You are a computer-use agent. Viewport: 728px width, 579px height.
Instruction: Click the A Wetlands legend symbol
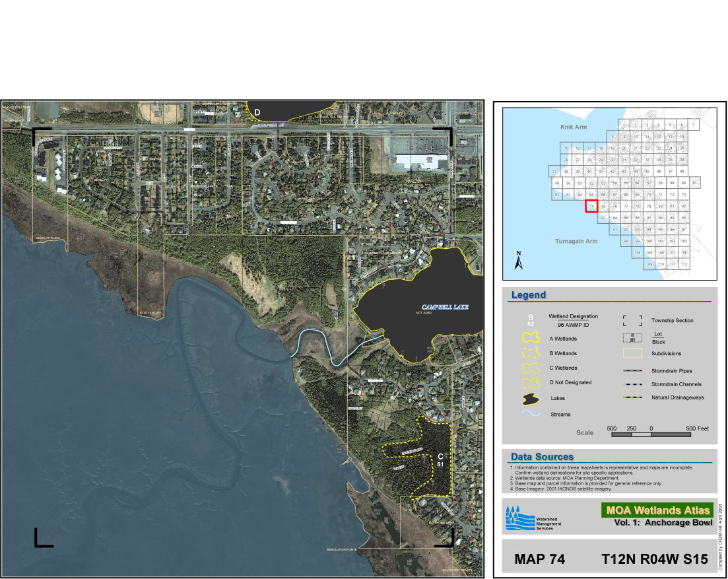530,338
